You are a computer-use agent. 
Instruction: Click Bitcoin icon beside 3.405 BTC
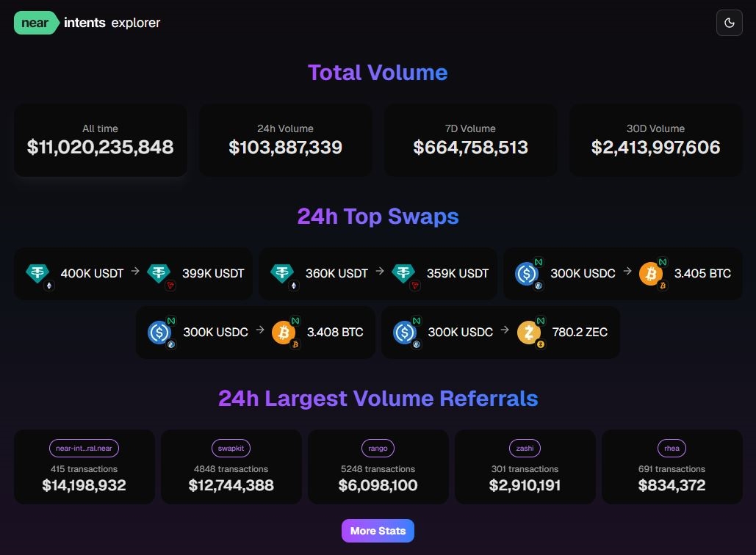point(651,273)
